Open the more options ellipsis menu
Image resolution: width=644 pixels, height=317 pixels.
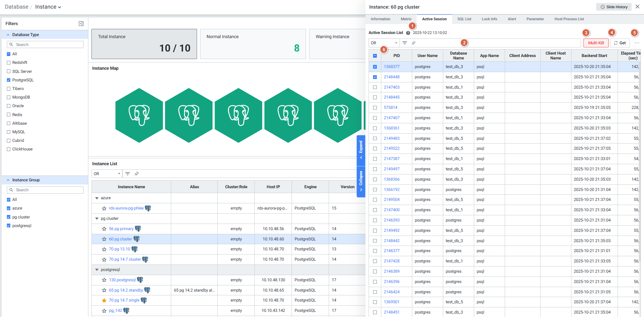(637, 43)
